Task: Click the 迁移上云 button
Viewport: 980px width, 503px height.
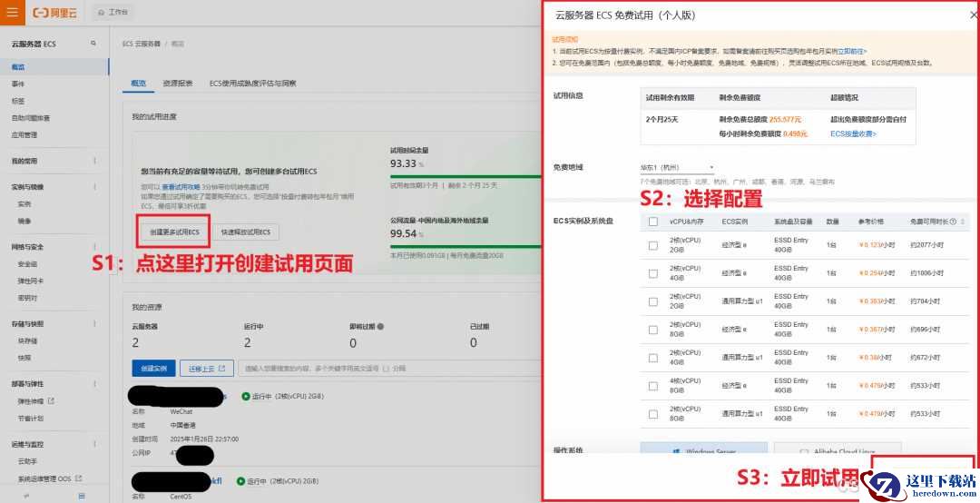Action: point(207,369)
